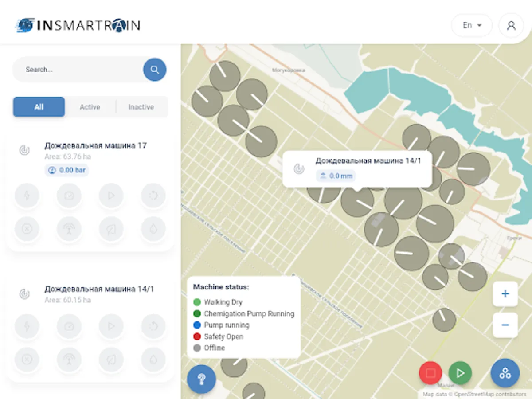Click the pivot status icon beside машина 17

pos(24,150)
